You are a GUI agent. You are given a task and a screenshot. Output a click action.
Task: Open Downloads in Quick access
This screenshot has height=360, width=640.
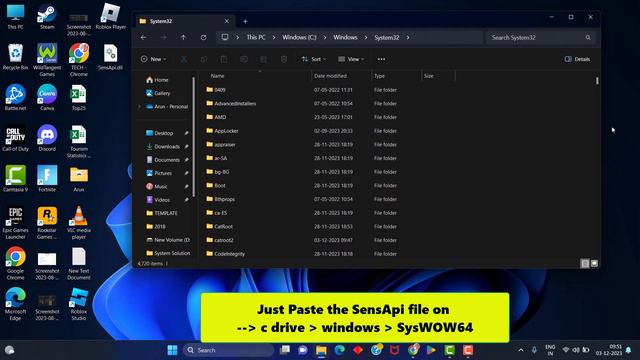click(167, 147)
